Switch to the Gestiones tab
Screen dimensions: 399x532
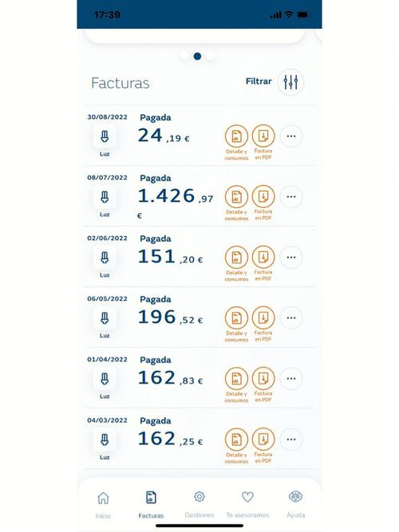(199, 505)
